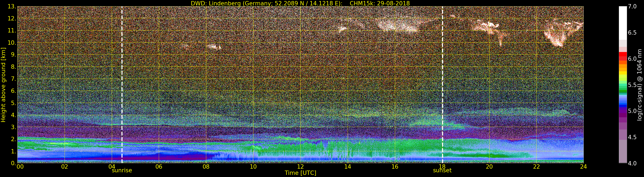Click the '1.' height tick label
Screen dimensions: 644x177
14,151
